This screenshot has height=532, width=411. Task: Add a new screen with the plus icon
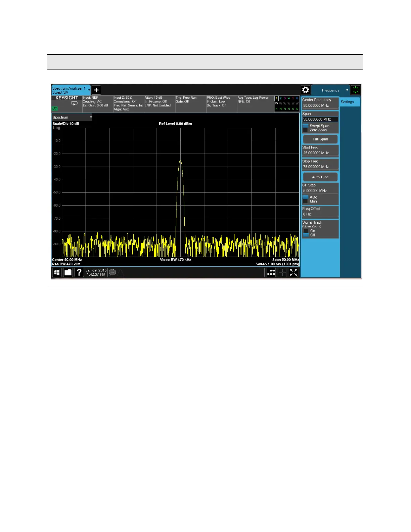tap(96, 90)
